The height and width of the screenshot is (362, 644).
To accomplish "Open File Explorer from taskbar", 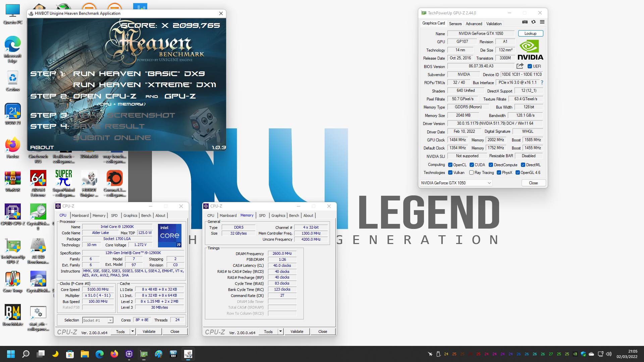I will [85, 354].
